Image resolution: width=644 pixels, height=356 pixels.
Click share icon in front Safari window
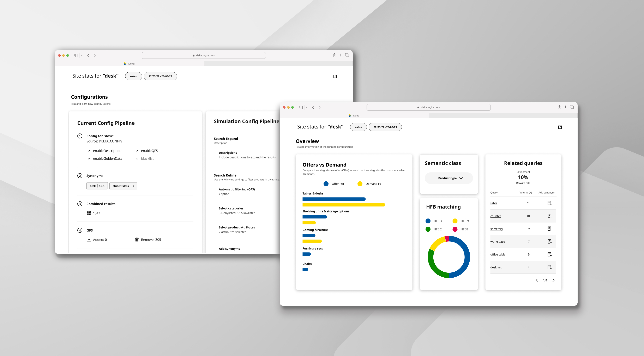tap(559, 107)
